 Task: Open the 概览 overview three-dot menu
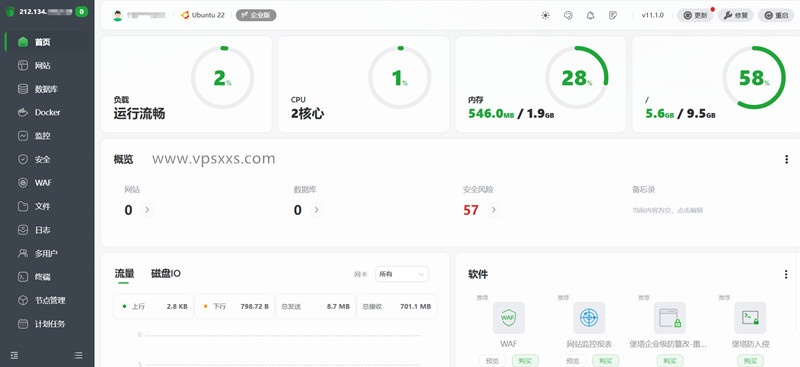point(786,160)
